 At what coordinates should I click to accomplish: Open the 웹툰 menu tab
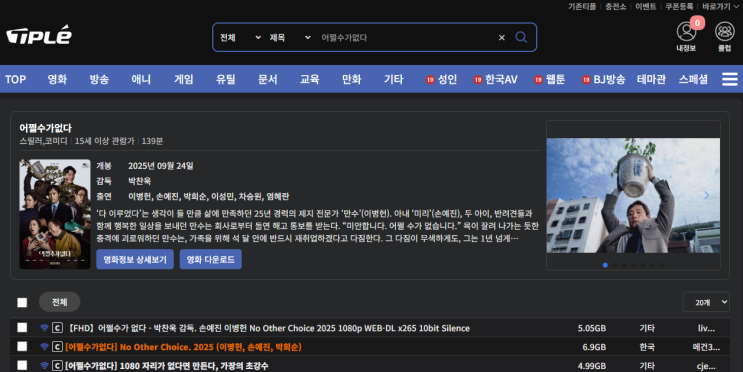550,79
